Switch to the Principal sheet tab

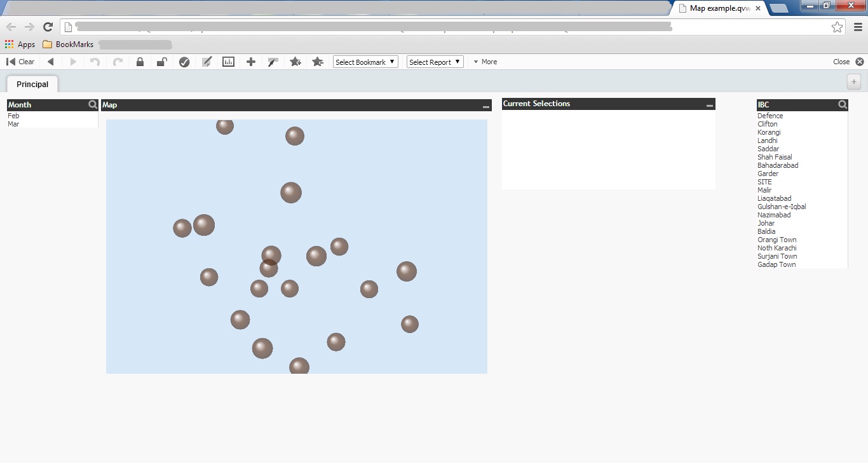click(x=32, y=84)
